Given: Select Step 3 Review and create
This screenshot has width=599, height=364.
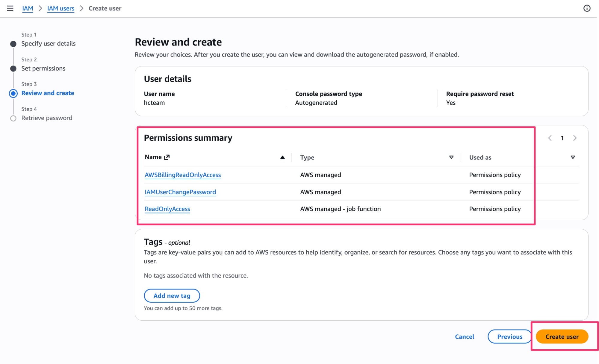Looking at the screenshot, I should click(48, 93).
